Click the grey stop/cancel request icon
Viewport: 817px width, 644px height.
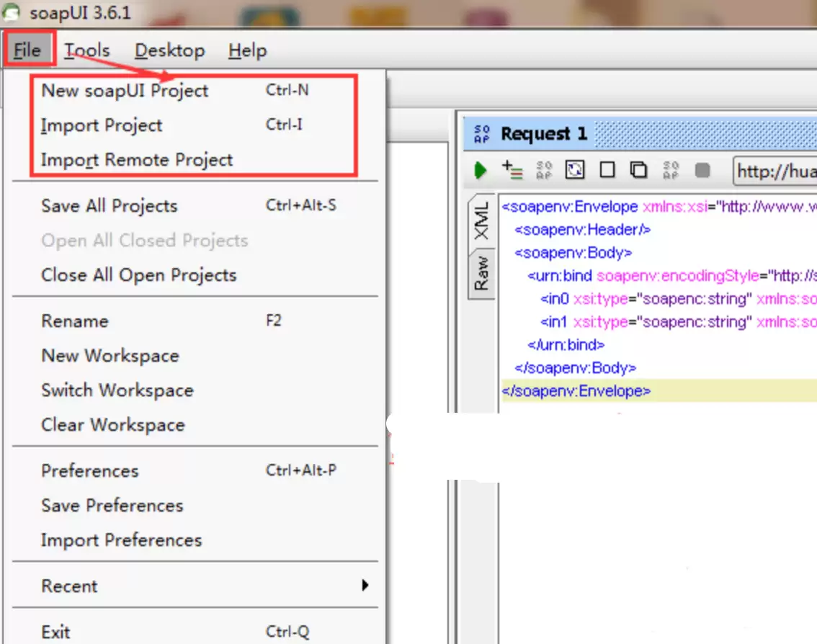point(702,170)
